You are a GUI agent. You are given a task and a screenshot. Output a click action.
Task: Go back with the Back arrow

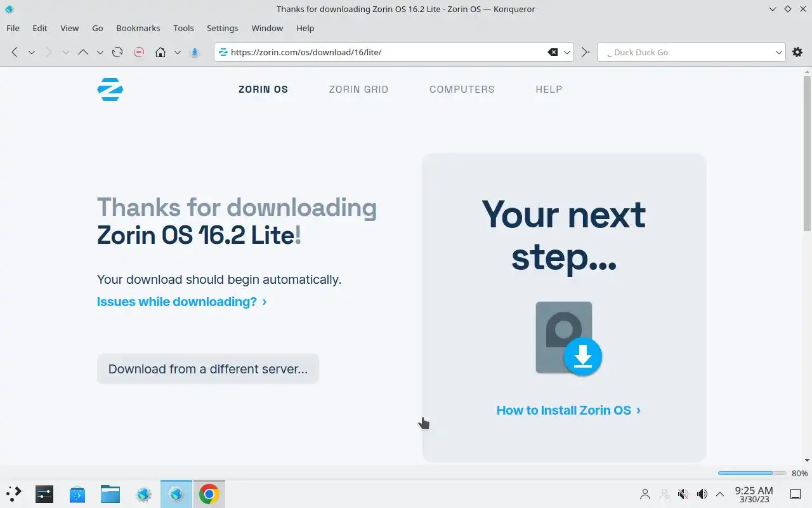[x=15, y=52]
